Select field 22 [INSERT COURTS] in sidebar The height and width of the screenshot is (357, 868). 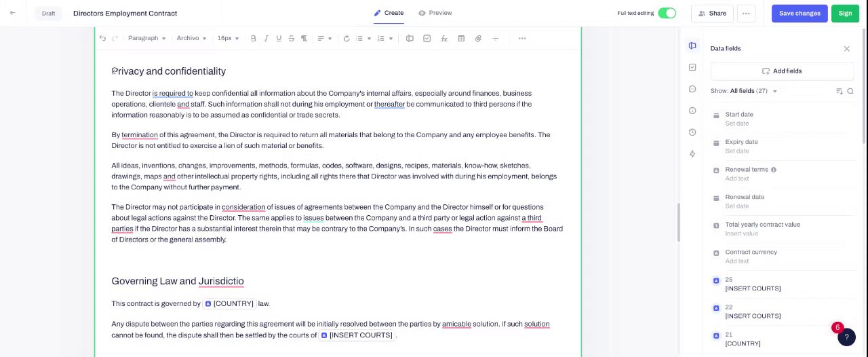coord(782,312)
